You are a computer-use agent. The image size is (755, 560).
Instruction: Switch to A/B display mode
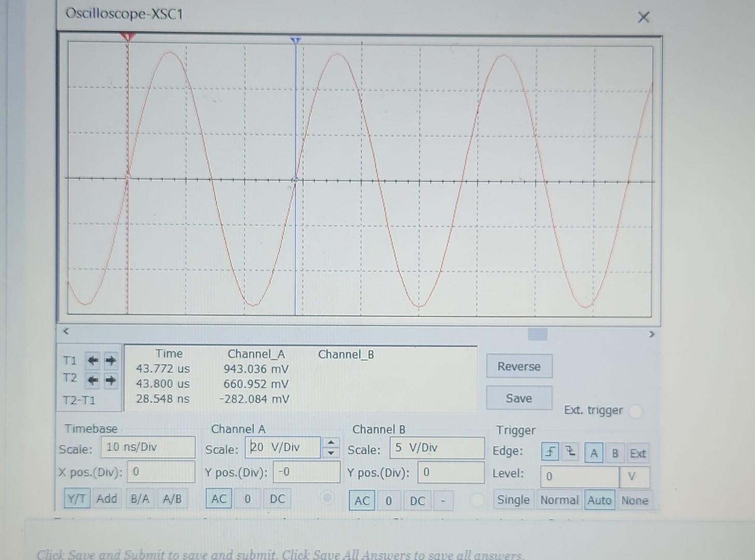pos(172,499)
